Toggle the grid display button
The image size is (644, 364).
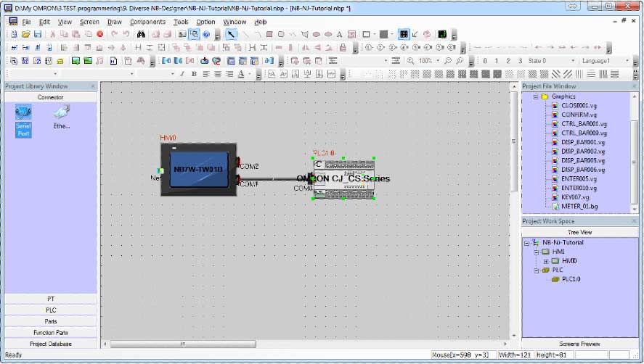(x=404, y=34)
